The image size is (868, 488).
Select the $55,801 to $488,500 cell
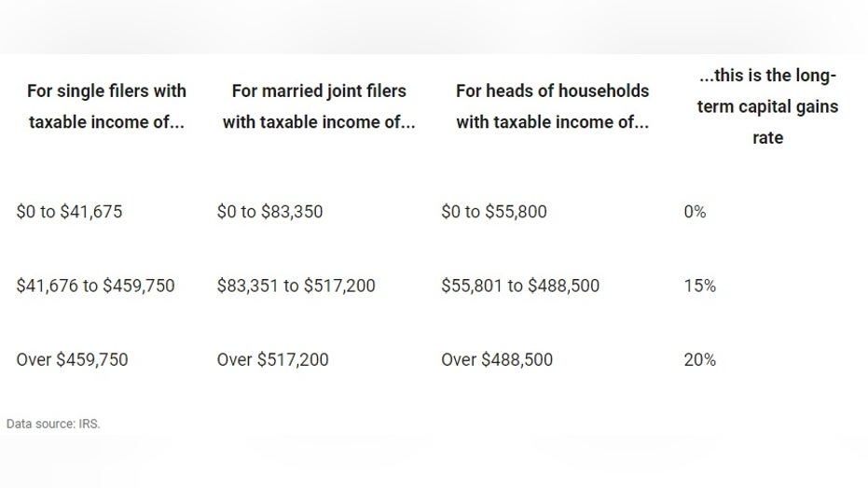coord(520,286)
